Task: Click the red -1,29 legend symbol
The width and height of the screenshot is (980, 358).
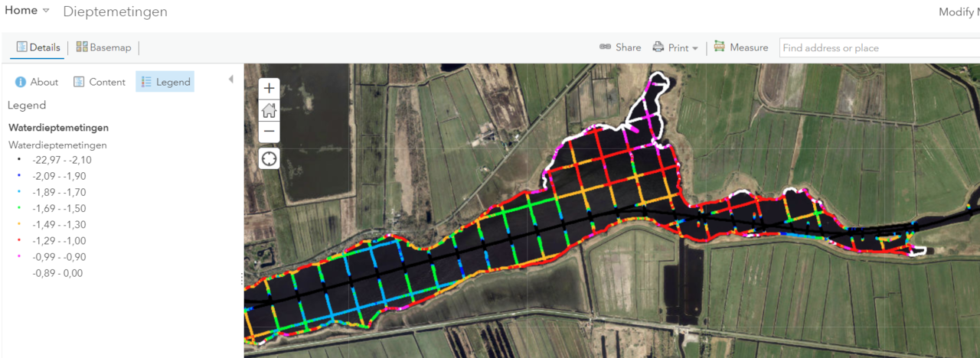Action: (18, 240)
